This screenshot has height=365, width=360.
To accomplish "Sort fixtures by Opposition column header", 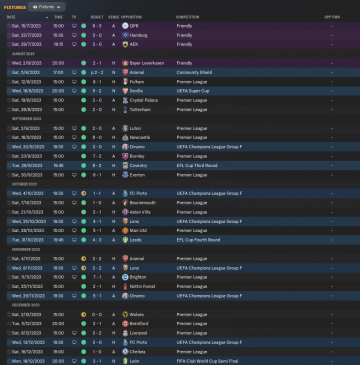I will (x=131, y=17).
